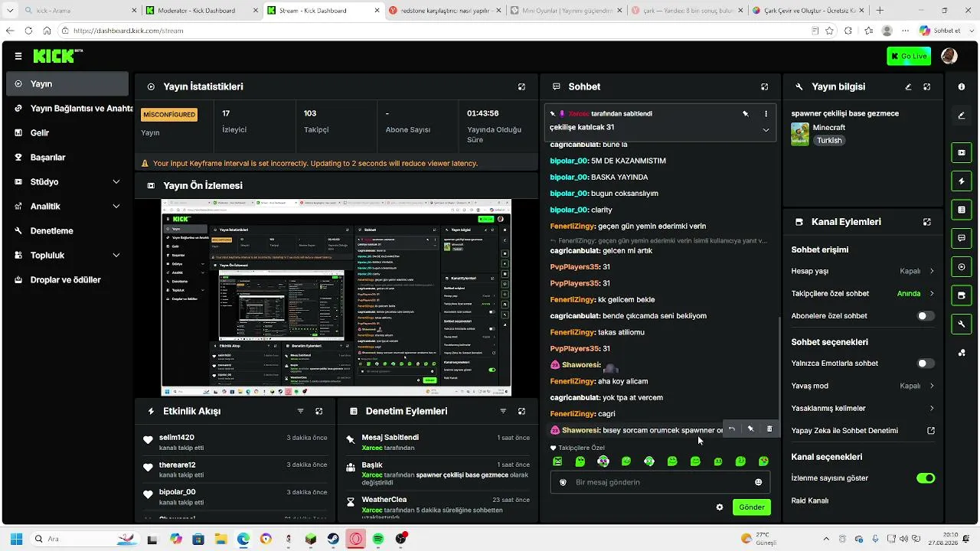980x551 pixels.
Task: Reply to the Shaworesi message via the arrow icon
Action: click(x=732, y=429)
